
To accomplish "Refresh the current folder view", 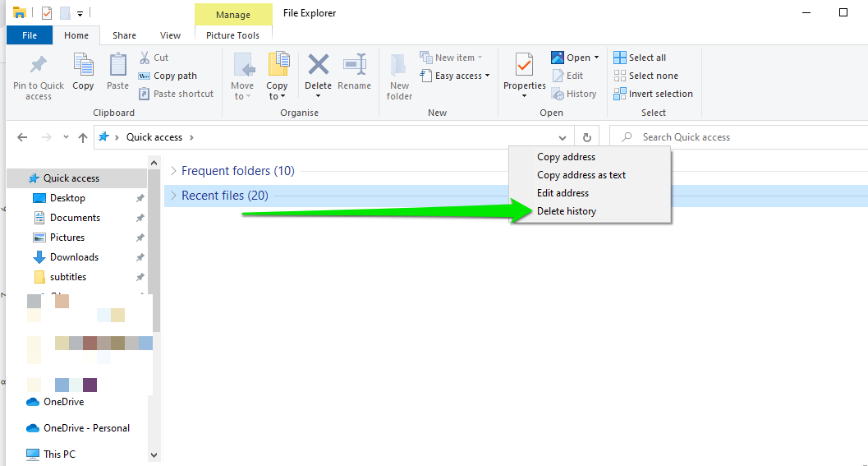I will (x=587, y=137).
